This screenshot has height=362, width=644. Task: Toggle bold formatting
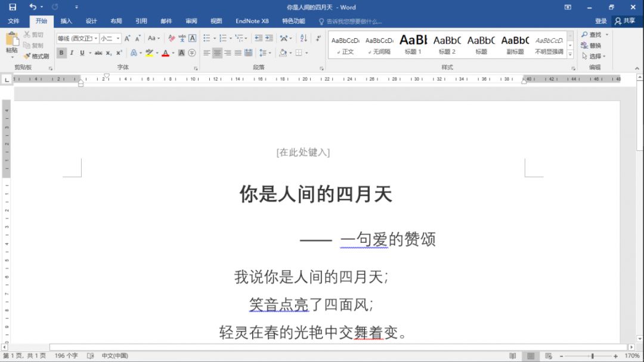(61, 53)
